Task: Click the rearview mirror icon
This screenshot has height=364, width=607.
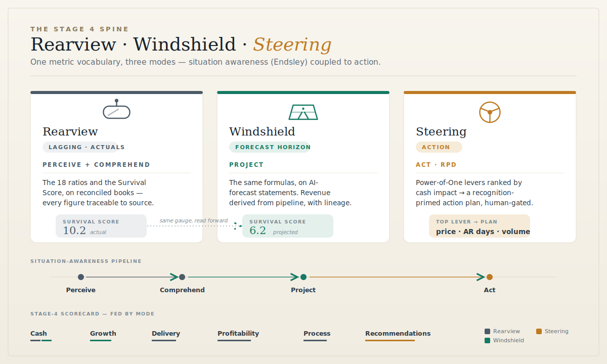Action: (116, 109)
